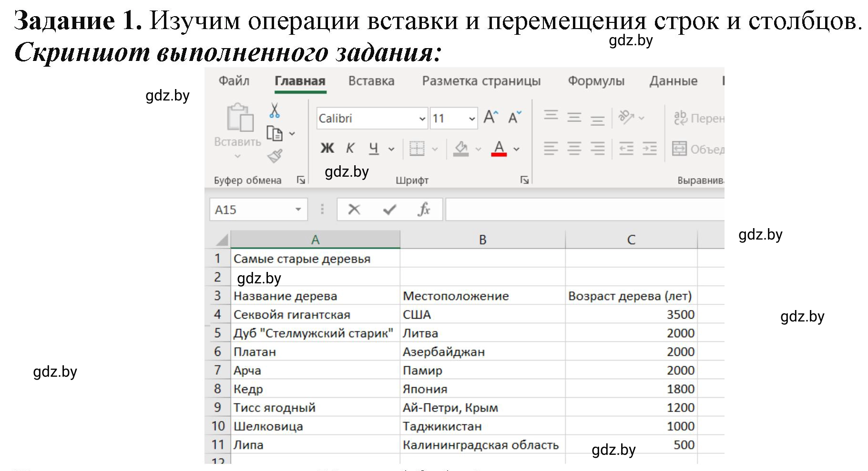Align text left icon
The width and height of the screenshot is (868, 471).
point(551,149)
